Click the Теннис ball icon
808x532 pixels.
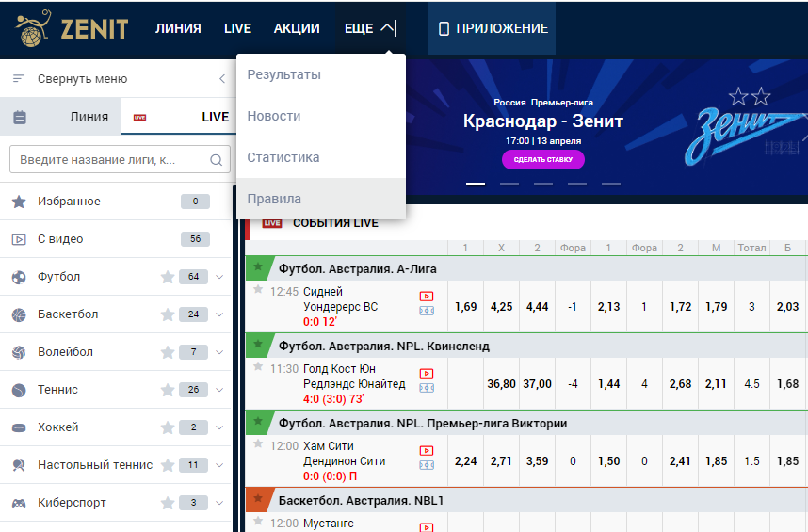pyautogui.click(x=19, y=390)
